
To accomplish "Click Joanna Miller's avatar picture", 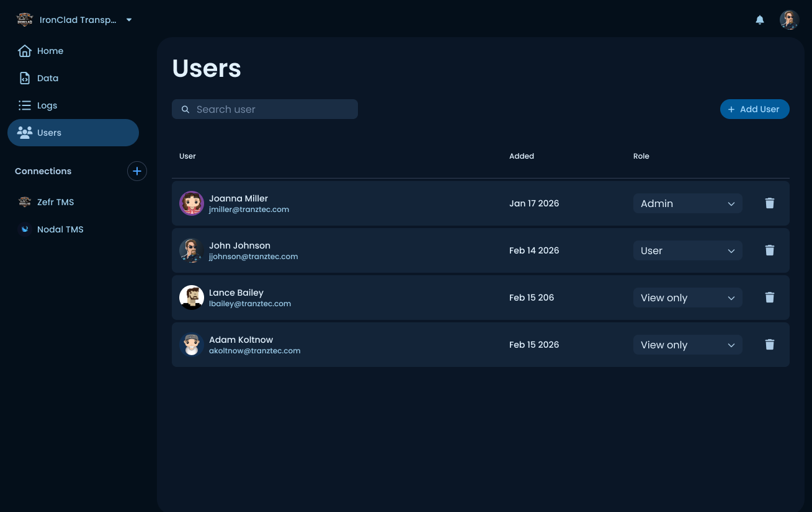I will point(192,203).
